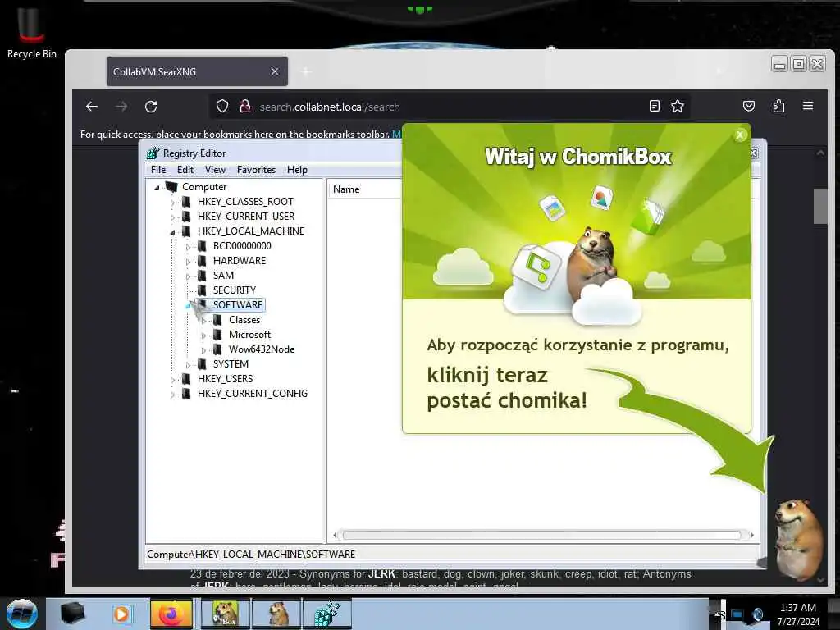Toggle reader view icon
This screenshot has width=840, height=630.
pos(654,106)
